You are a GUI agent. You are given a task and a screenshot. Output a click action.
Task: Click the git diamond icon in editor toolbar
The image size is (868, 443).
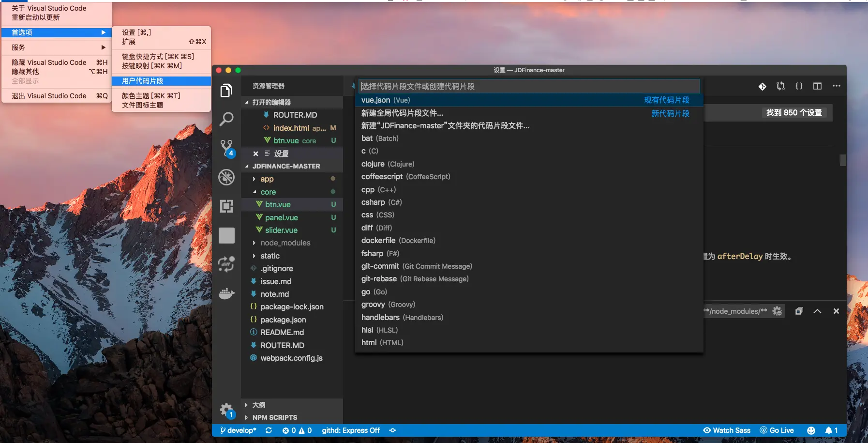click(762, 86)
